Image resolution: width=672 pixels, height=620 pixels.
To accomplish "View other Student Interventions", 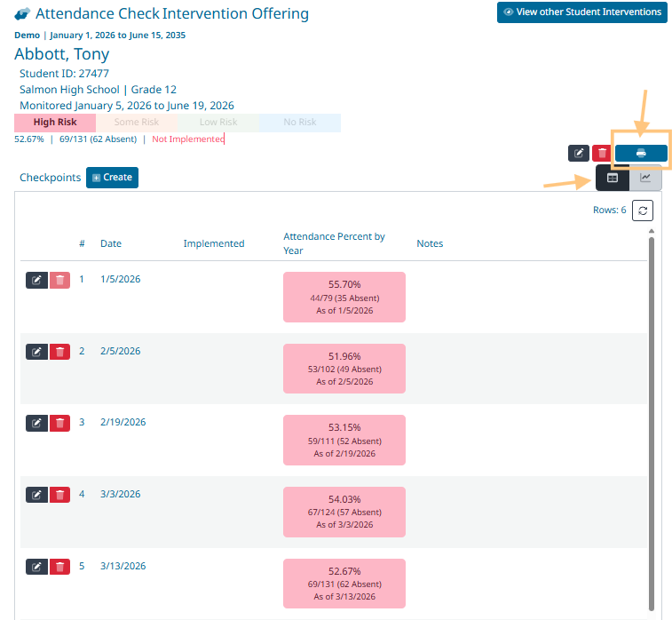I will click(x=581, y=12).
